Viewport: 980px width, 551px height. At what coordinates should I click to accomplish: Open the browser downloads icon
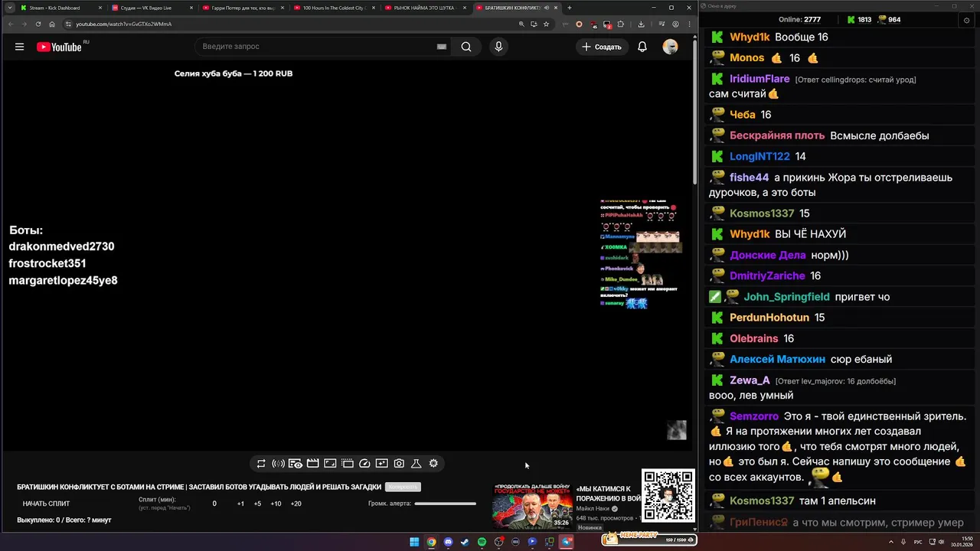tap(642, 24)
